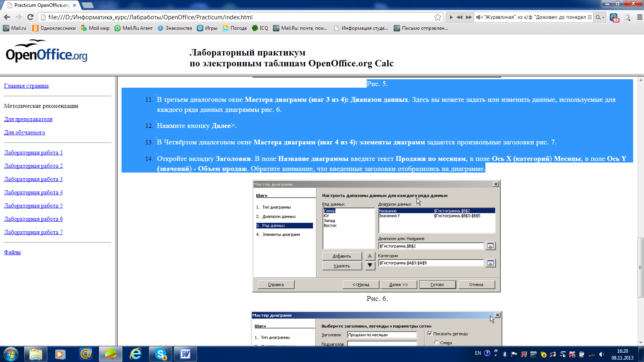This screenshot has width=644, height=362.
Task: Expand the search magnifier dropdown
Action: (x=600, y=17)
